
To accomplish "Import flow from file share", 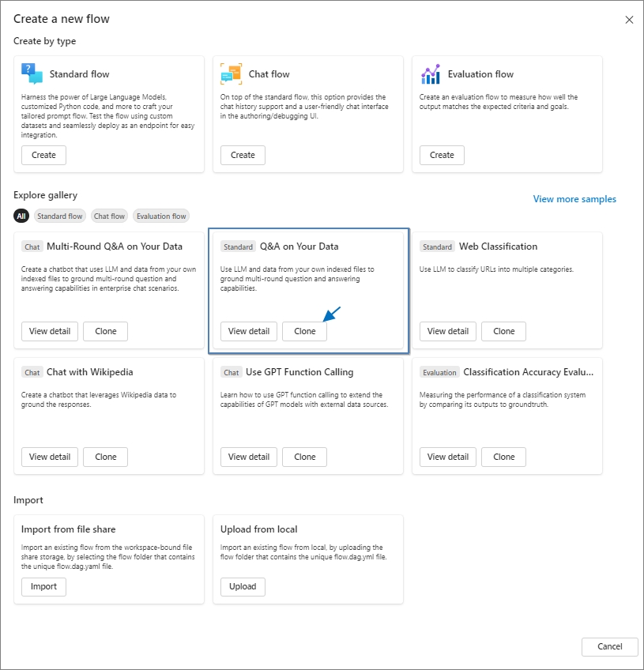I will pyautogui.click(x=43, y=587).
